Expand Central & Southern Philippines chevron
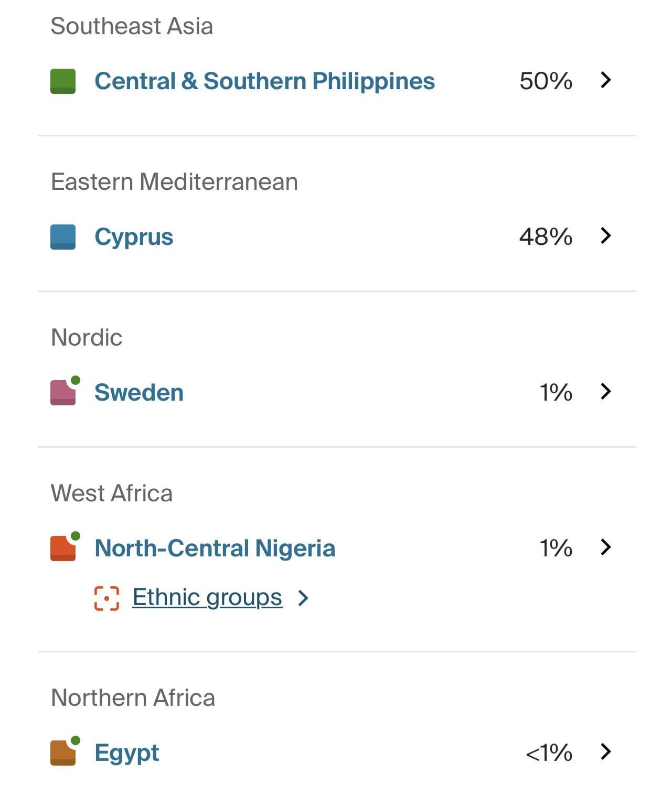This screenshot has height=806, width=672. [606, 80]
